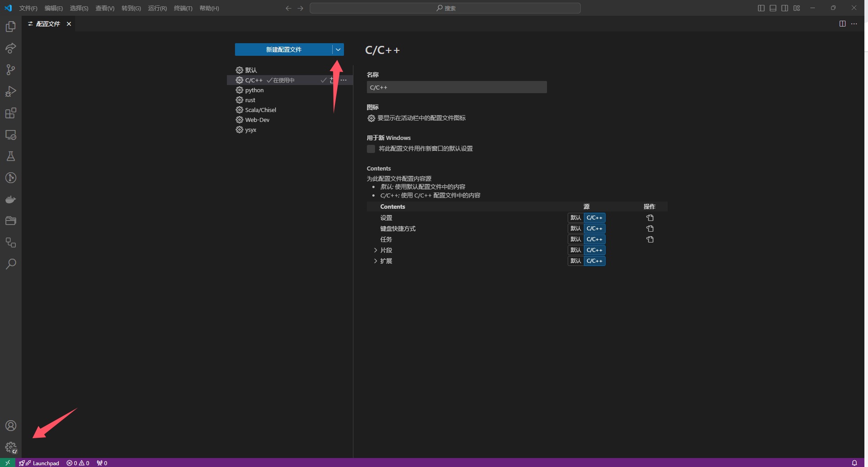Select the Scala/Chisel profile

pos(290,110)
